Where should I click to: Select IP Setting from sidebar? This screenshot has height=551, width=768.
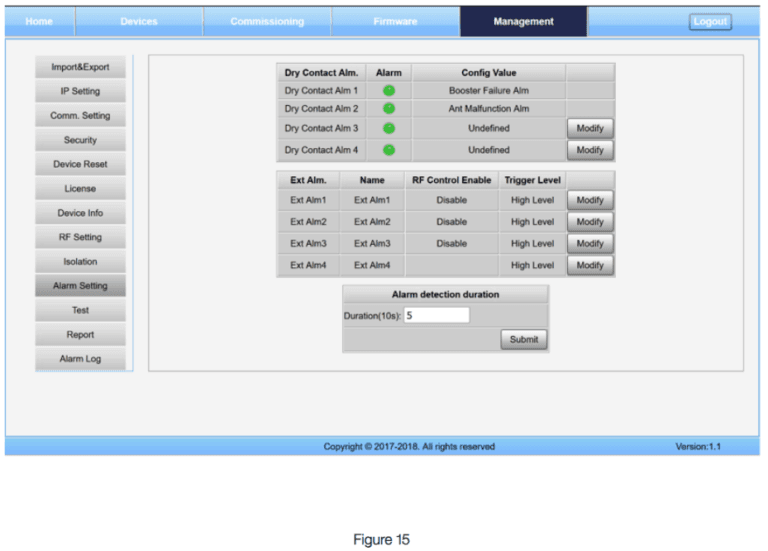[81, 91]
